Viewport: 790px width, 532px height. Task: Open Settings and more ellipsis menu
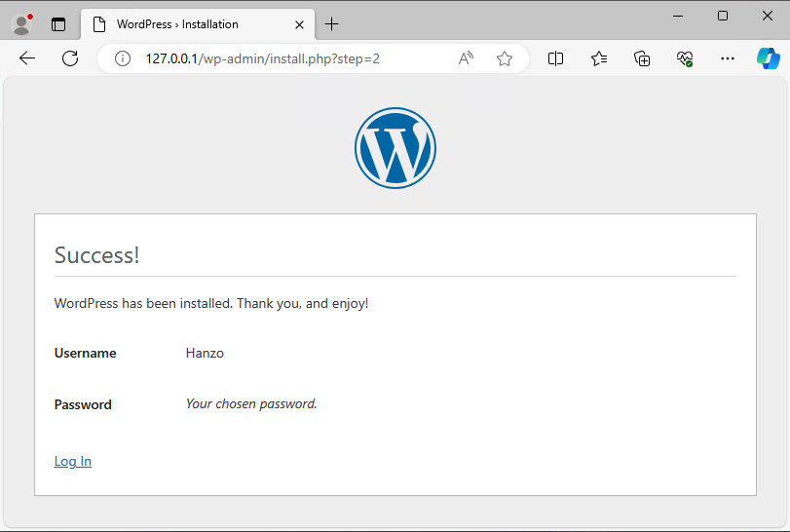728,58
